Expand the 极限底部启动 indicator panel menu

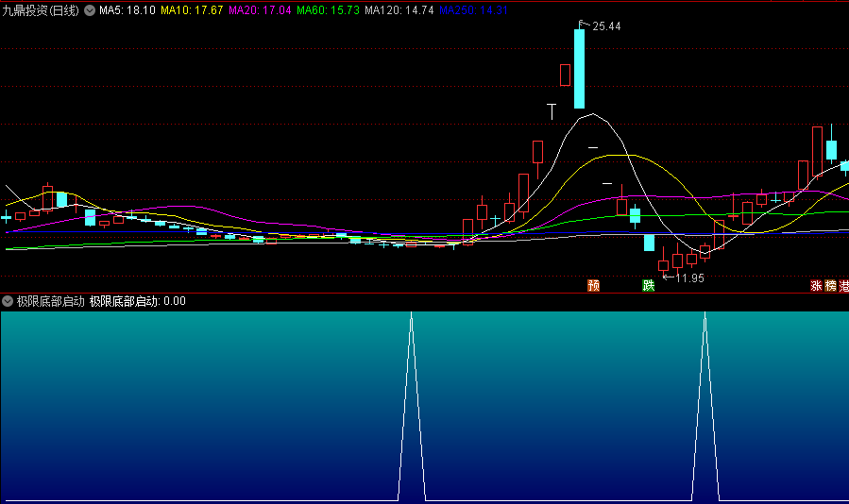pos(8,301)
